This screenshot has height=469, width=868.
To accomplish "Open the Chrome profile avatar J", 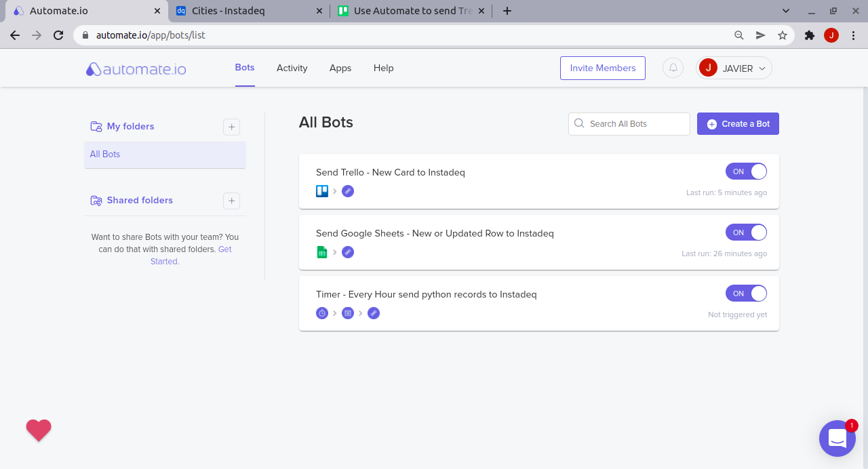I will (x=831, y=35).
